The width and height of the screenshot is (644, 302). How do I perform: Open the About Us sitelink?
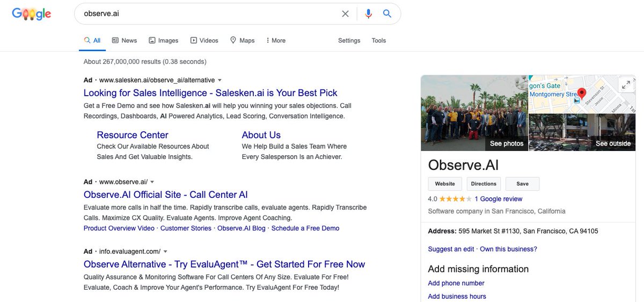point(261,135)
